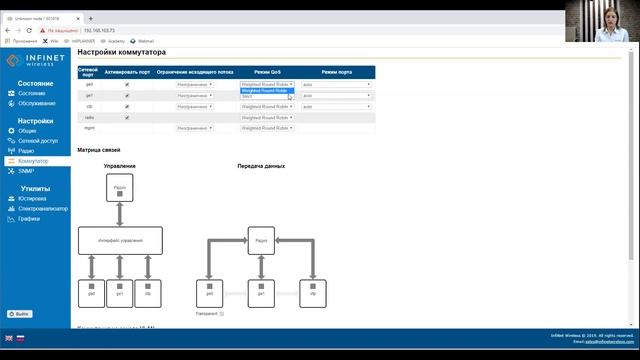Open QoS mode dropdown for sfp
640x360 pixels.
pyautogui.click(x=267, y=107)
